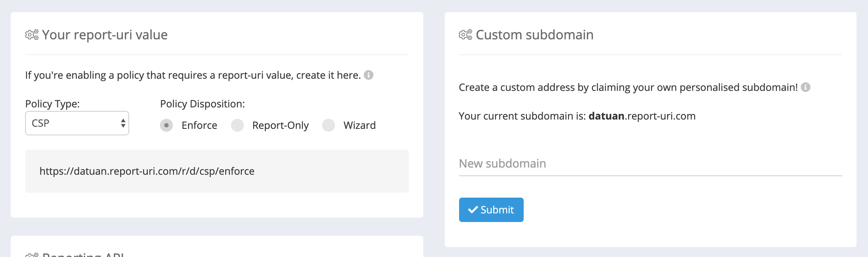Click the generated csp/enforce URL box
This screenshot has width=868, height=257.
point(217,171)
